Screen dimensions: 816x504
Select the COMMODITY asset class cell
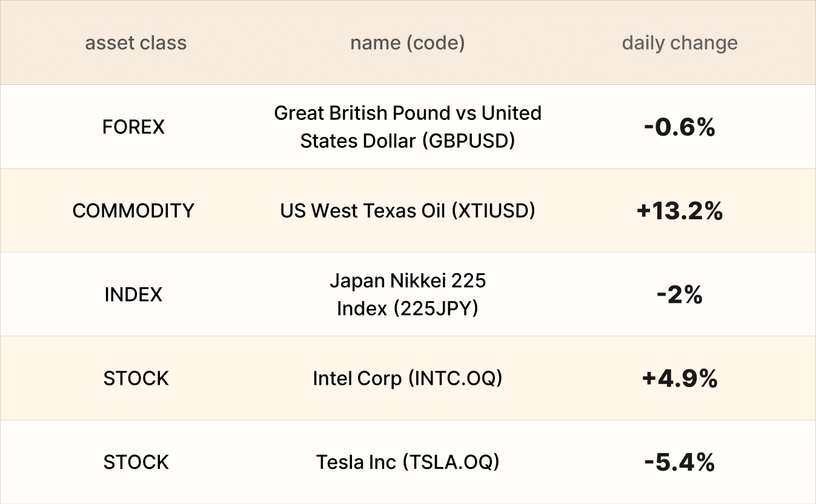pyautogui.click(x=133, y=211)
